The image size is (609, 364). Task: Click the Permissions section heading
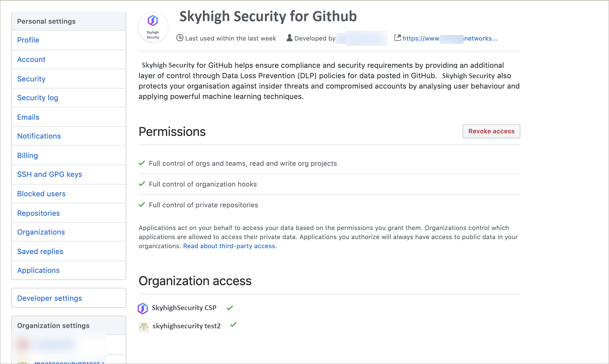172,132
